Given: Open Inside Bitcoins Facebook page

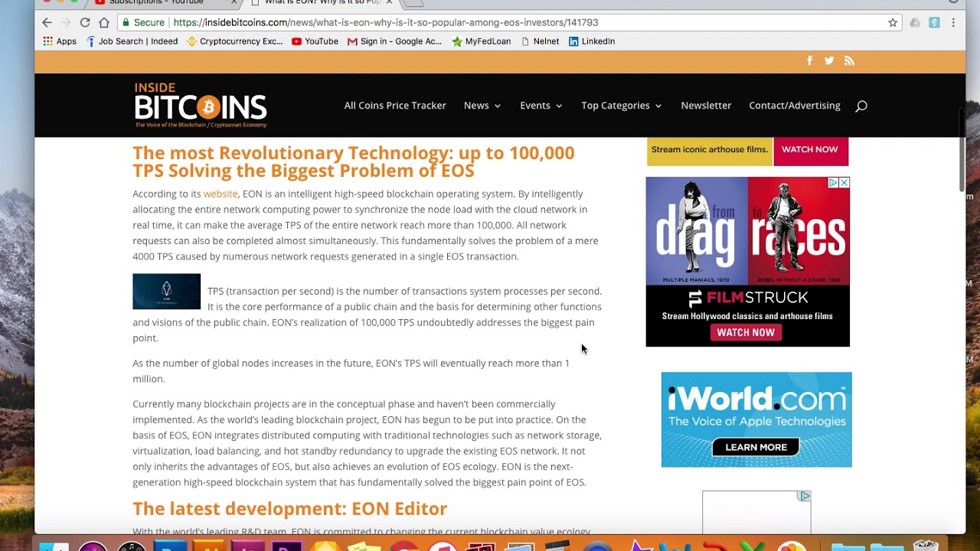Looking at the screenshot, I should [809, 60].
